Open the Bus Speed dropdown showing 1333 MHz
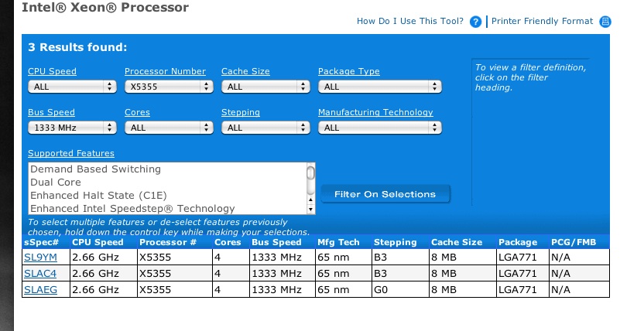Screen dimensions: 644x331 (72, 128)
